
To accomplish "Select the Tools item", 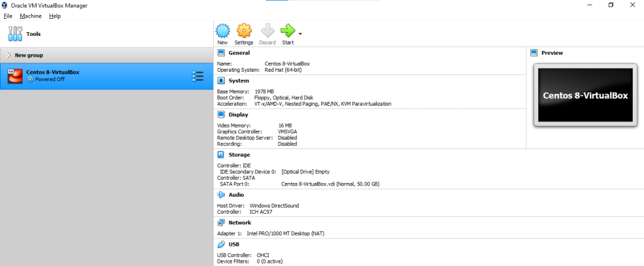I will click(x=106, y=34).
